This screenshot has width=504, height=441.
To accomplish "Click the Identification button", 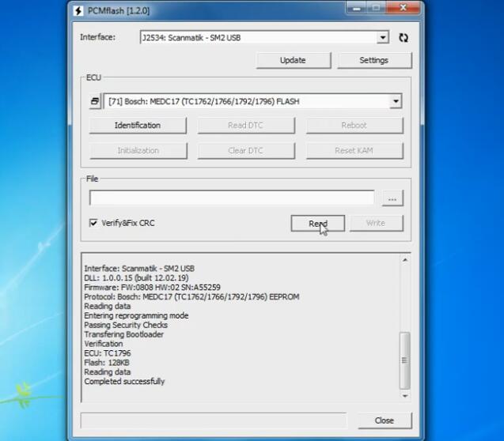I will tap(138, 125).
